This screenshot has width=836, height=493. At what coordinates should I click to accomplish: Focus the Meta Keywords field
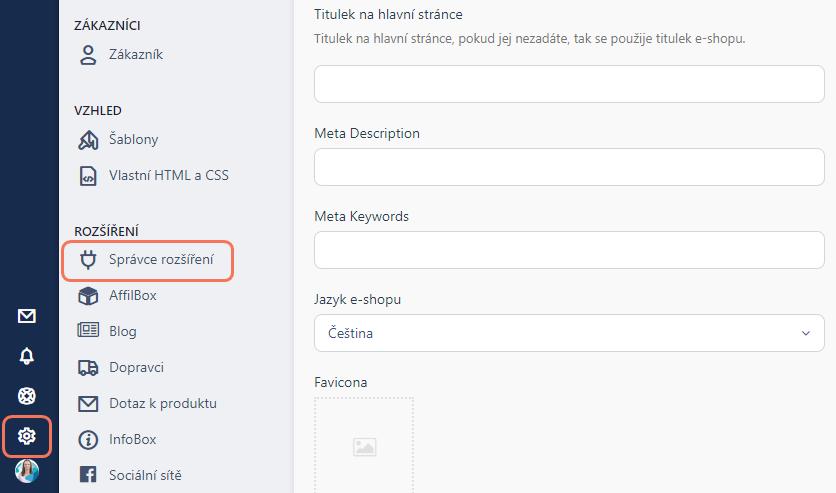569,250
